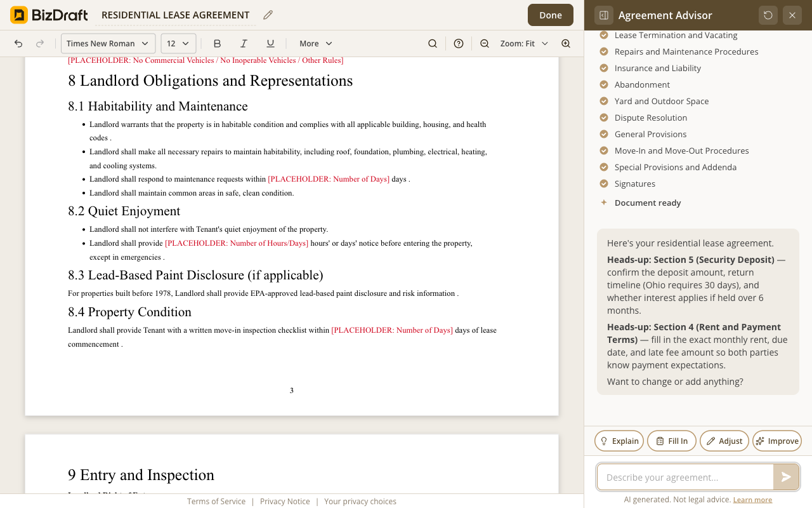Click the page number 3 footer
The image size is (812, 508).
pyautogui.click(x=292, y=391)
